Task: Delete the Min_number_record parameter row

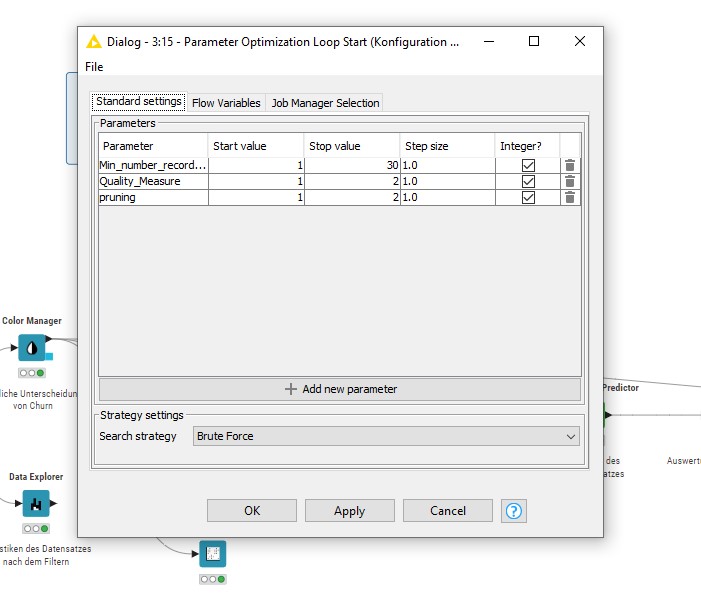Action: point(570,165)
